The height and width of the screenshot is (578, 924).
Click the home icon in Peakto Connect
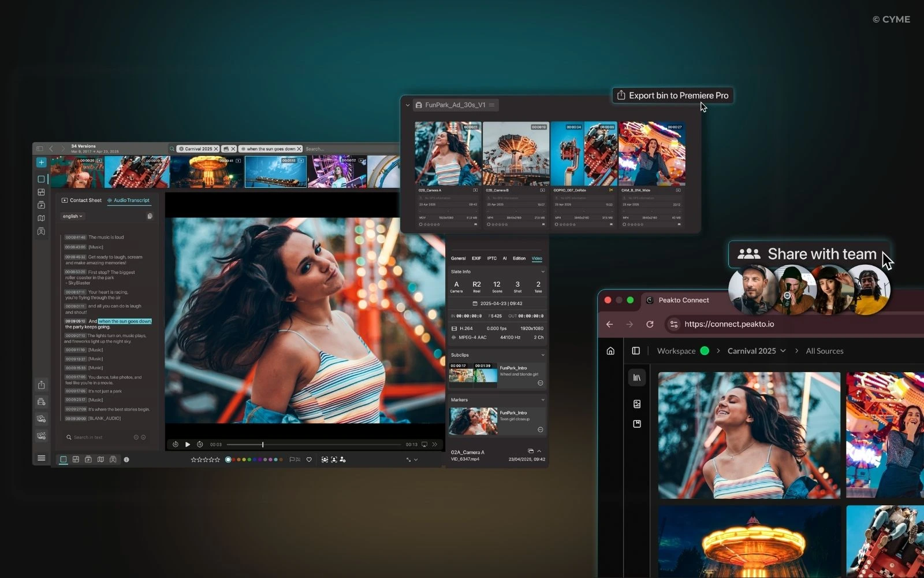[610, 351]
